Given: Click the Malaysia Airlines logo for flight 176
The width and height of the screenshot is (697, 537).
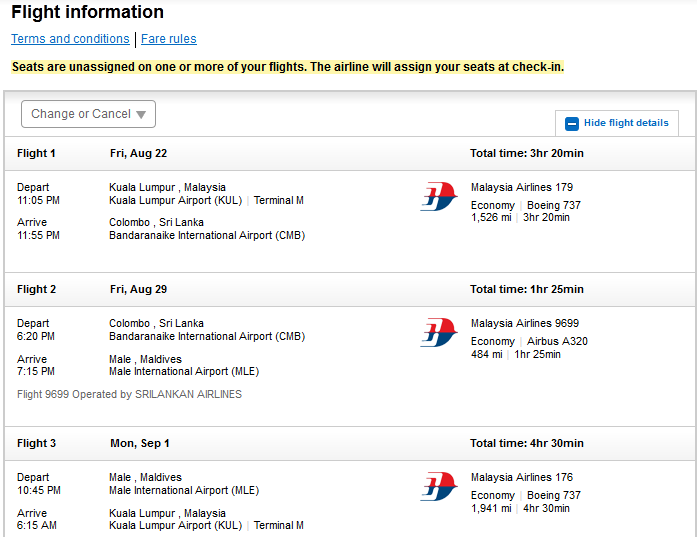Looking at the screenshot, I should (x=439, y=486).
